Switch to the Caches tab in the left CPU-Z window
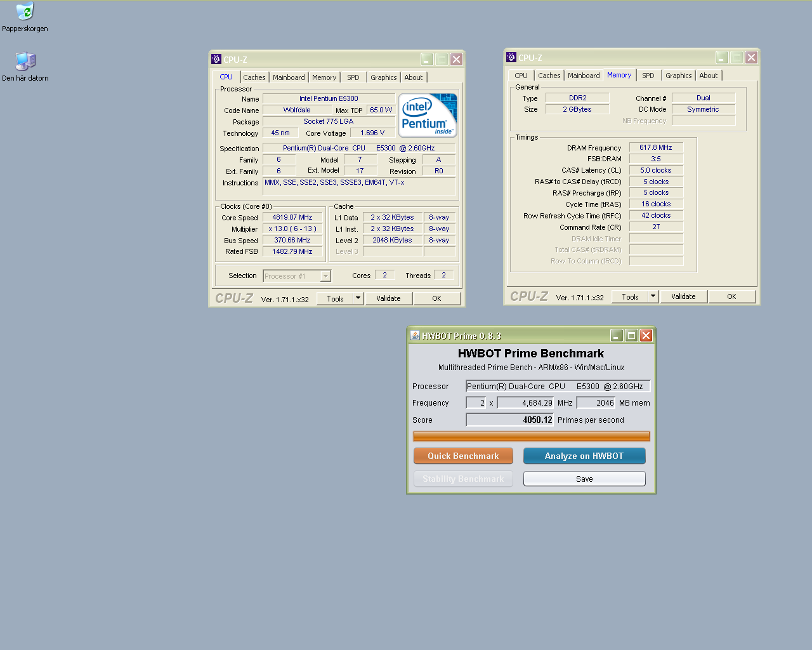The height and width of the screenshot is (650, 812). 254,77
